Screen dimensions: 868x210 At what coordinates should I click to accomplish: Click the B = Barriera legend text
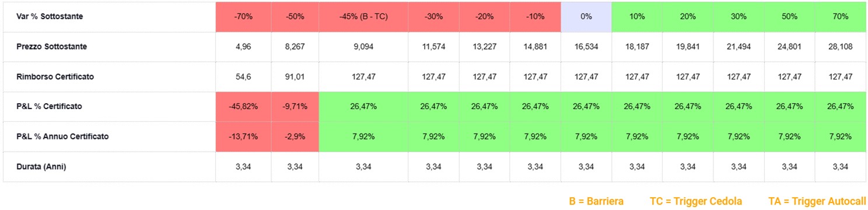coord(596,201)
